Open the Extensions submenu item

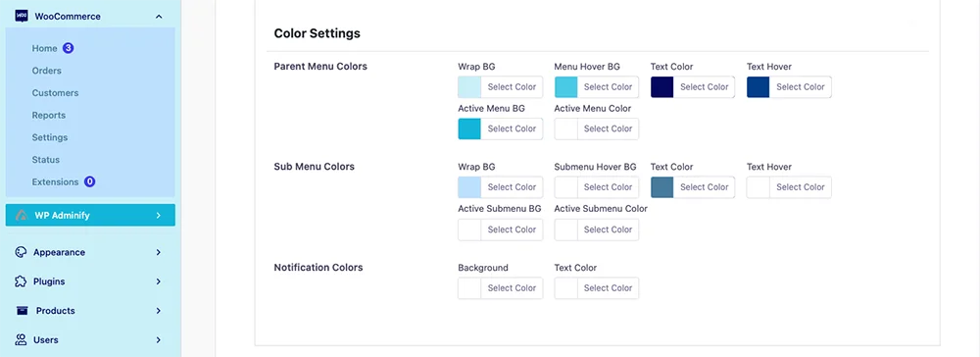[x=56, y=182]
